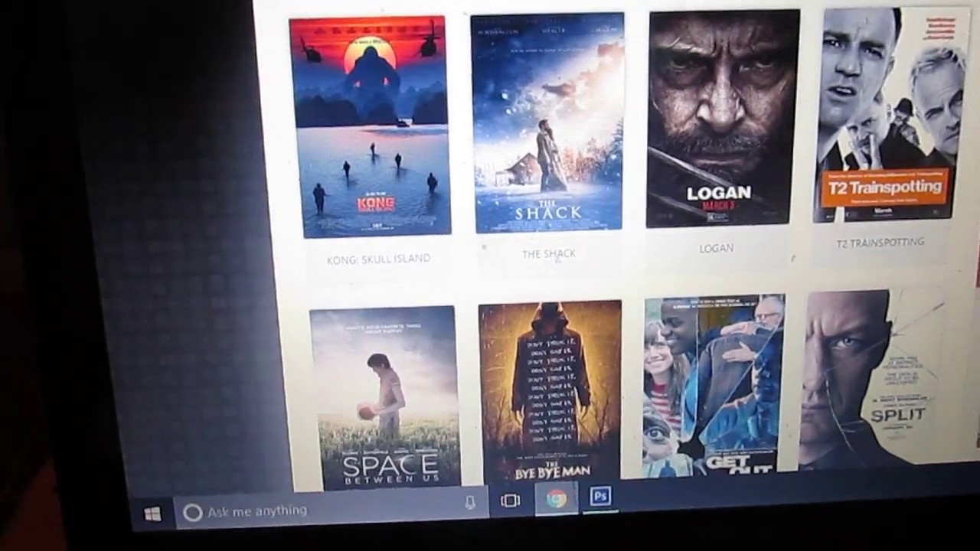
Task: Click the 'KONG: SKULL ISLAND' title link
Action: 378,259
